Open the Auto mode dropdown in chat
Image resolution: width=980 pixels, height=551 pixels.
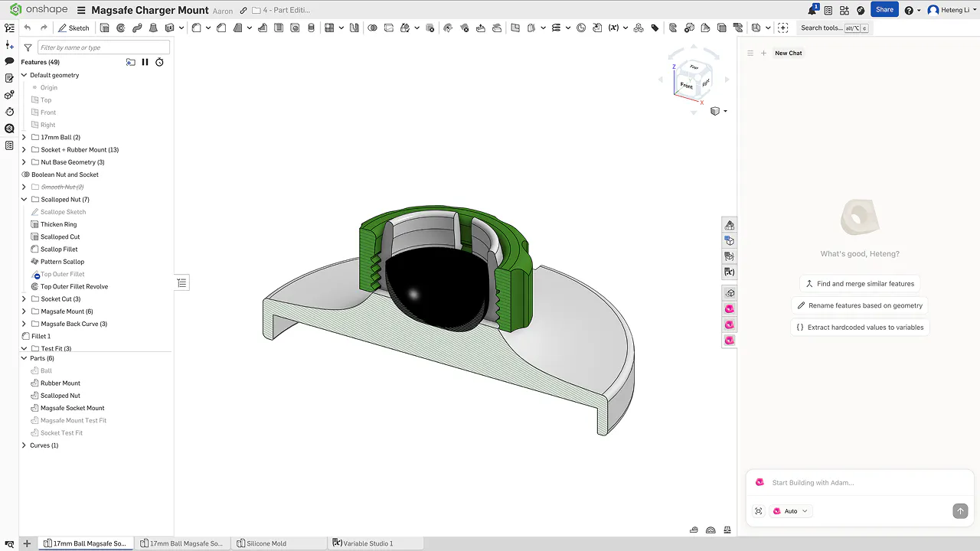point(791,511)
